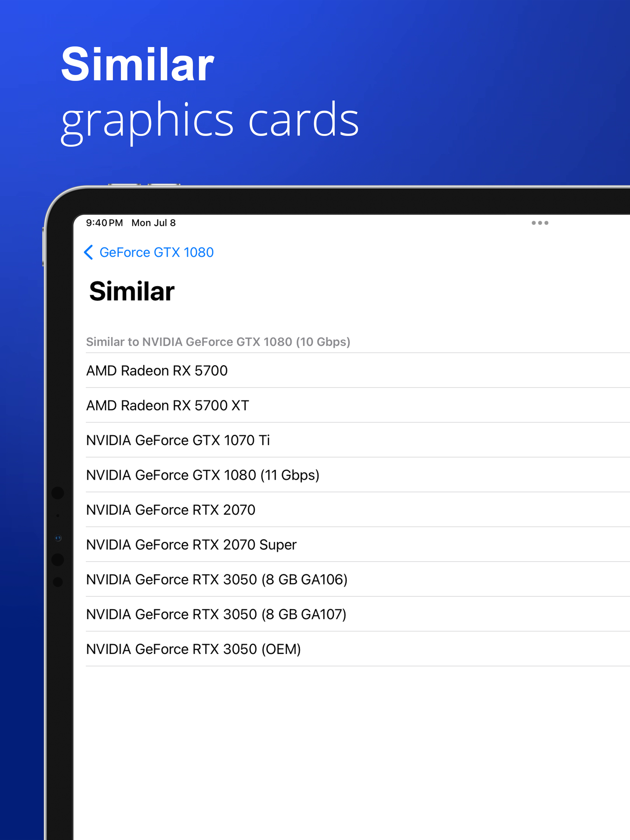Select AMD Radeon RX 5700 XT
This screenshot has width=630, height=840.
tap(168, 405)
